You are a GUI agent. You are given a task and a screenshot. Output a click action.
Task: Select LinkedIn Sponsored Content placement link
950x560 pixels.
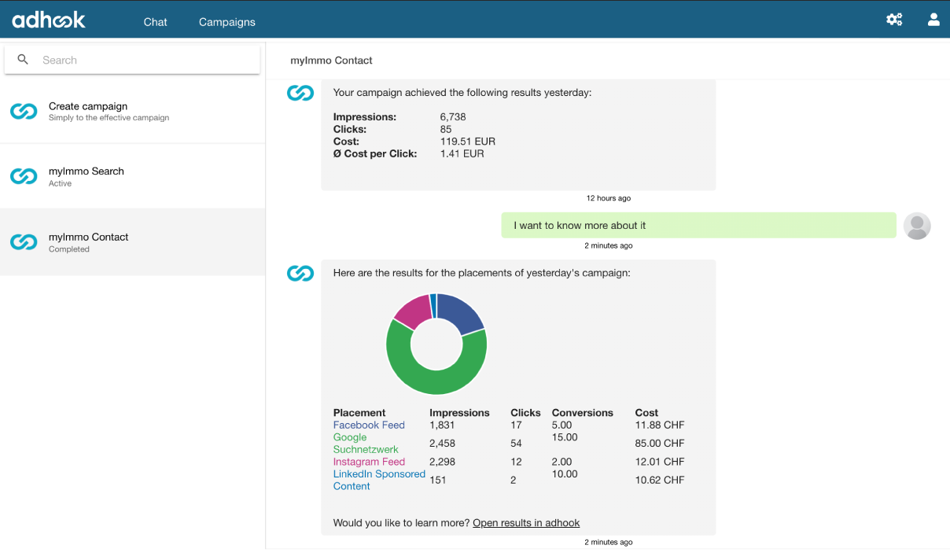[x=379, y=480]
